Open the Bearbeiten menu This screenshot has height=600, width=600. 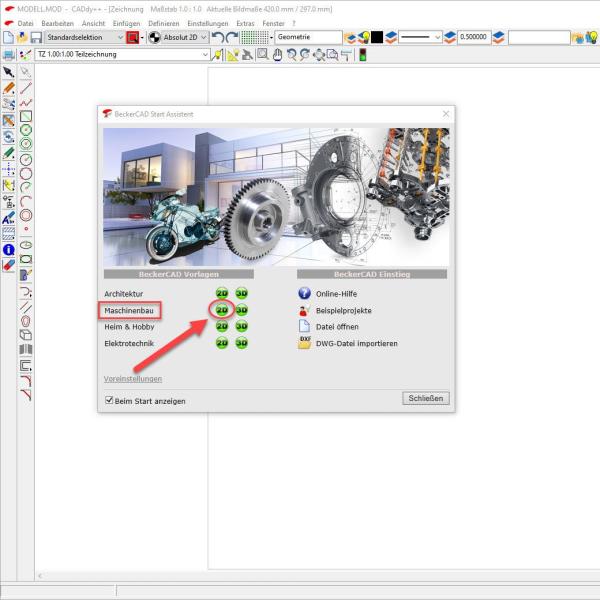coord(57,23)
